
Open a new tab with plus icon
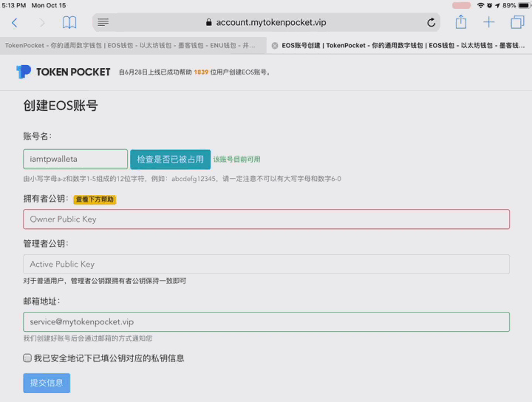pos(489,22)
